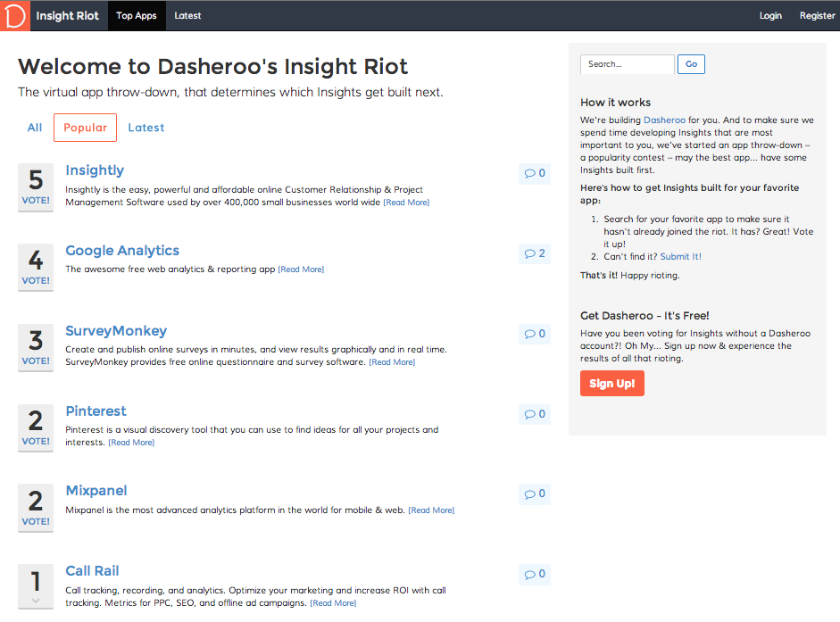Click the Login link
840x622 pixels.
pyautogui.click(x=770, y=15)
